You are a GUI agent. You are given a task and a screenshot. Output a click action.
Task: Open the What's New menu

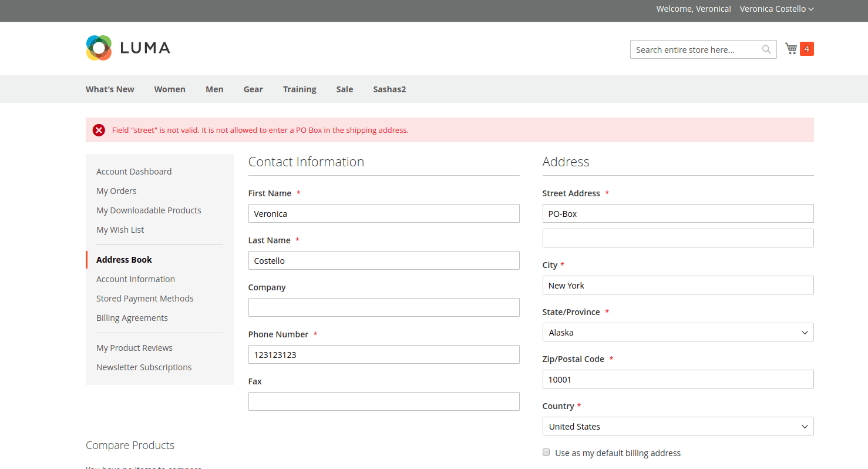pyautogui.click(x=110, y=89)
